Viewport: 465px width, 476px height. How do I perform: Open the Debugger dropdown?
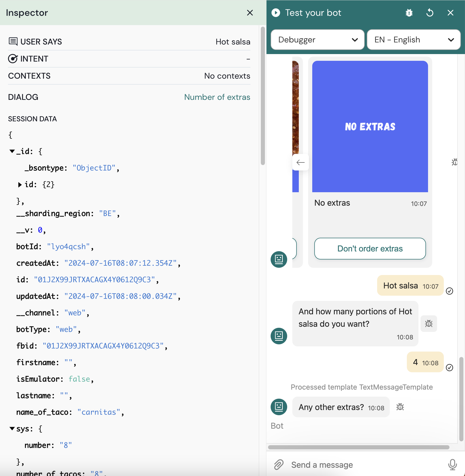317,40
